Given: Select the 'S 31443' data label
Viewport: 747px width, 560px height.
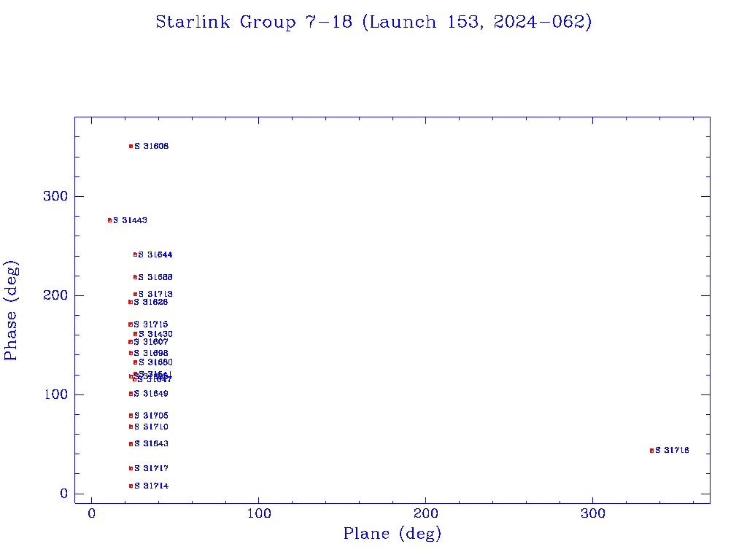Looking at the screenshot, I should coord(130,220).
